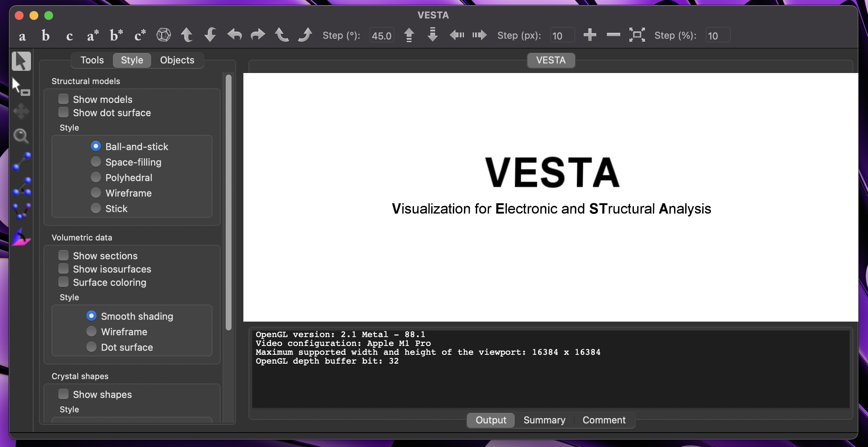View along the a axis

click(x=22, y=36)
